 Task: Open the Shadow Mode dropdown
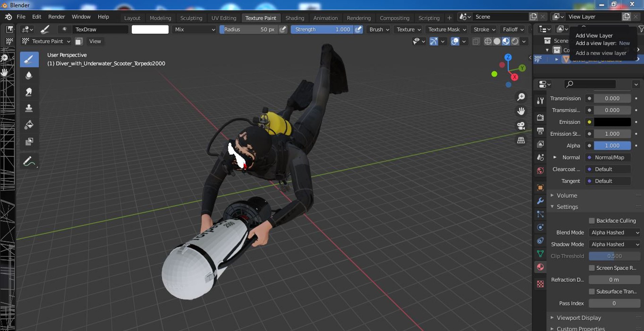pyautogui.click(x=615, y=244)
